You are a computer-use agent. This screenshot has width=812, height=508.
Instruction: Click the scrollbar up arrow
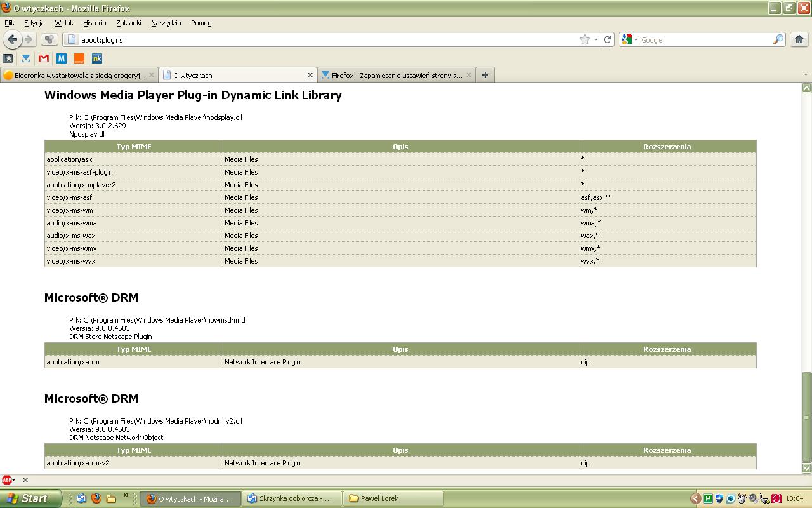coord(807,88)
